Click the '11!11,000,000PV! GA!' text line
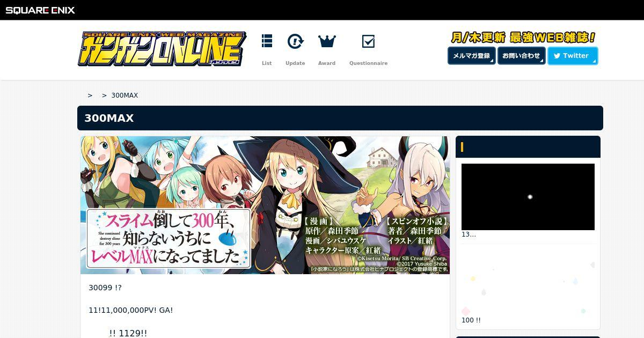The height and width of the screenshot is (338, 644). click(x=131, y=311)
